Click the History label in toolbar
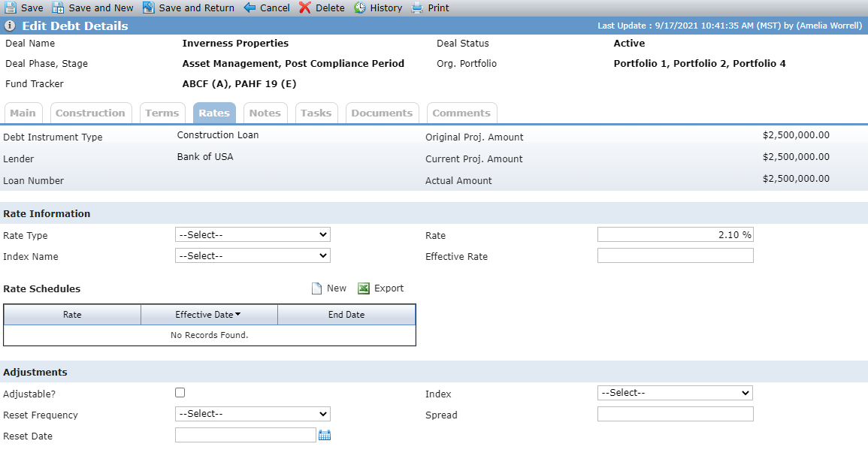Image resolution: width=868 pixels, height=474 pixels. pyautogui.click(x=386, y=8)
